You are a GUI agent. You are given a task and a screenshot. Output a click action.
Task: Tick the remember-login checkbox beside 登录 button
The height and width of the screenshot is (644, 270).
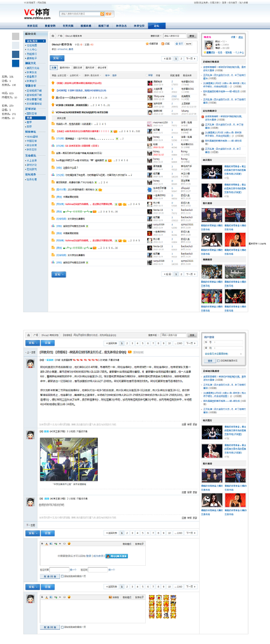coord(219,361)
